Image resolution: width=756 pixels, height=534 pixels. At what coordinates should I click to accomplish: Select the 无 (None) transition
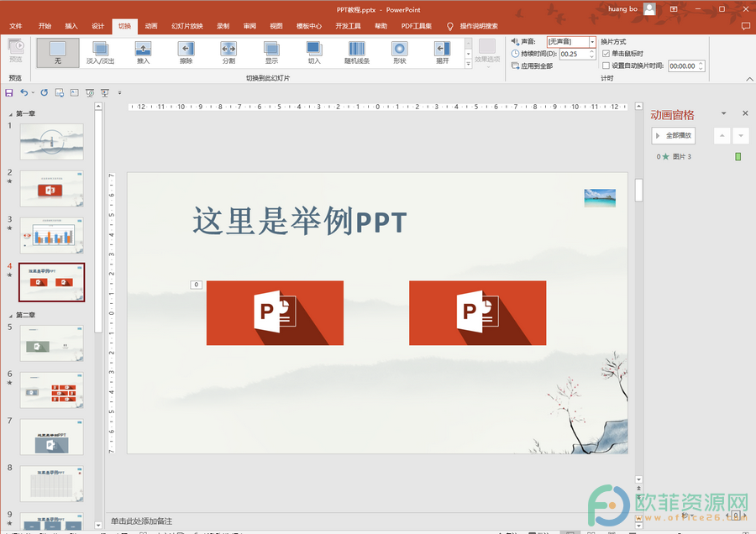(x=58, y=53)
